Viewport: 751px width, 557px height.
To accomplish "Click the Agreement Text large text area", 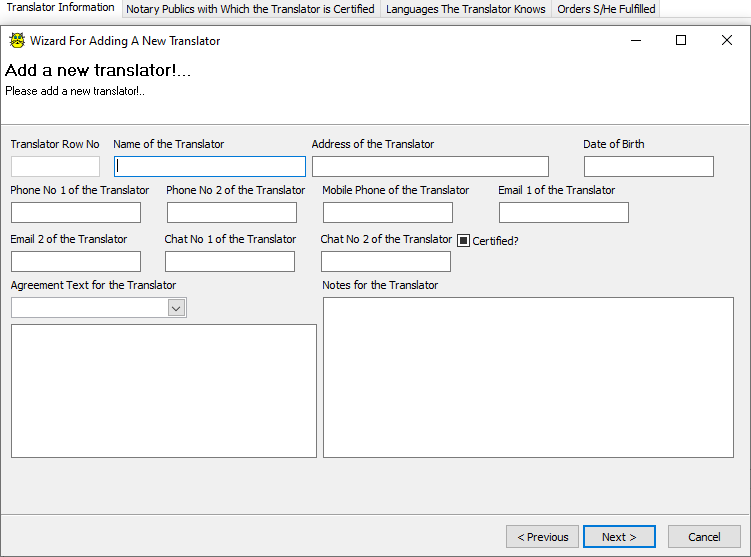I will click(164, 391).
